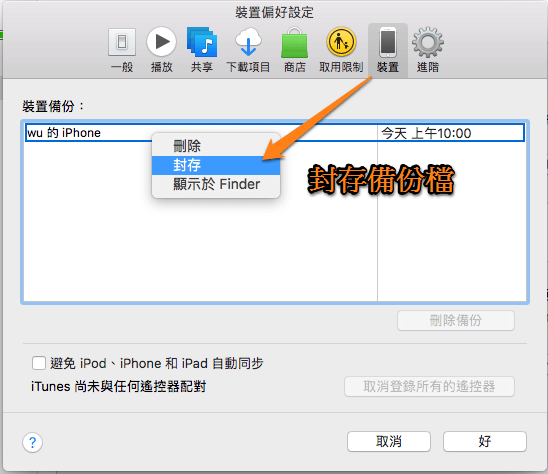Open the 下載項目 (Downloads) cloud icon
Viewport: 548px width, 474px height.
pos(248,42)
